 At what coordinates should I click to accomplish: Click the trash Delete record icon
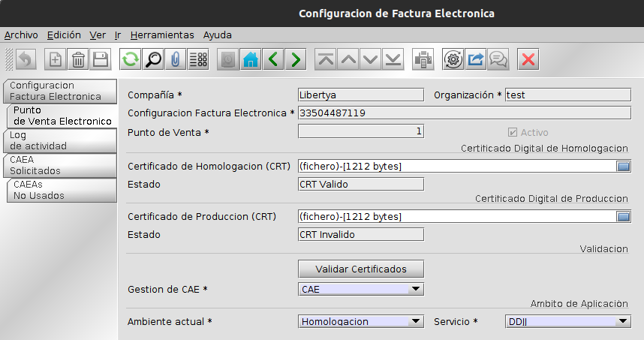coord(78,59)
